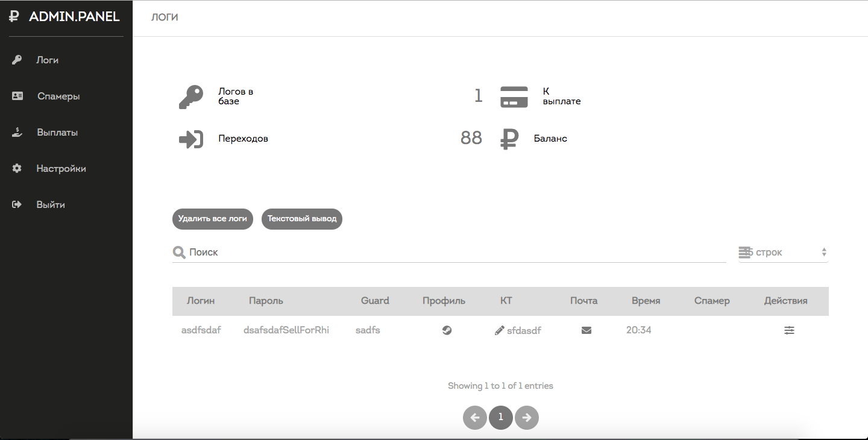The width and height of the screenshot is (868, 440).
Task: Click the Настройки gear icon
Action: [x=17, y=168]
